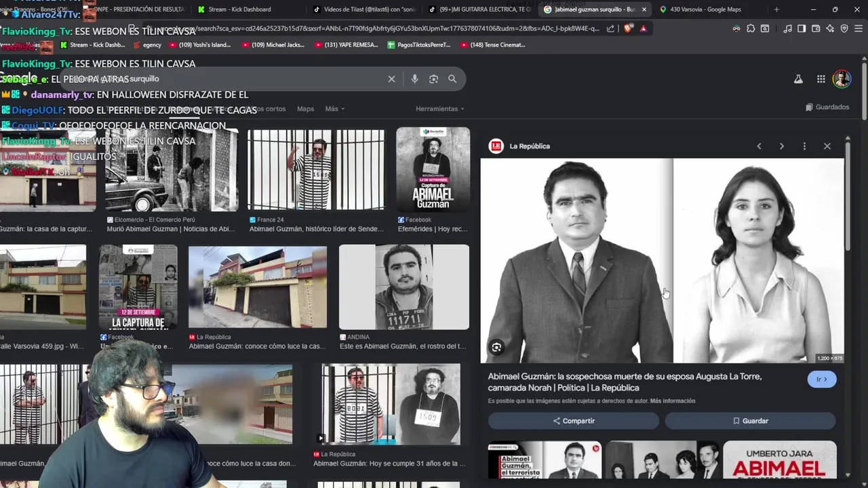The width and height of the screenshot is (868, 488).
Task: Switch to 430 Varsovia Google Maps tab
Action: point(711,9)
